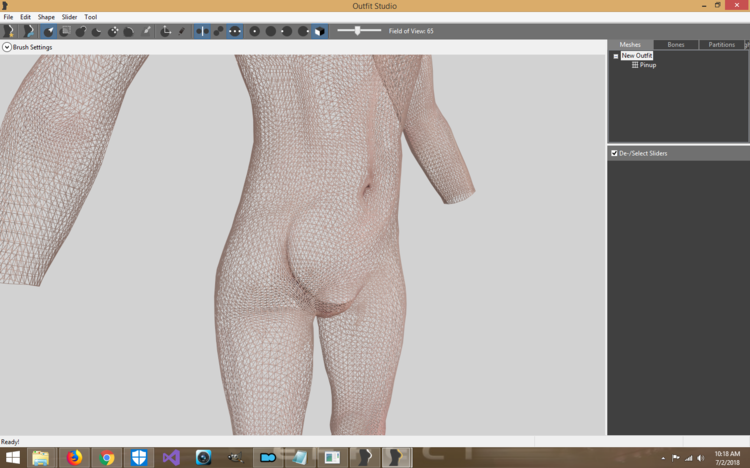Toggle Global Brush Collision option

[235, 31]
